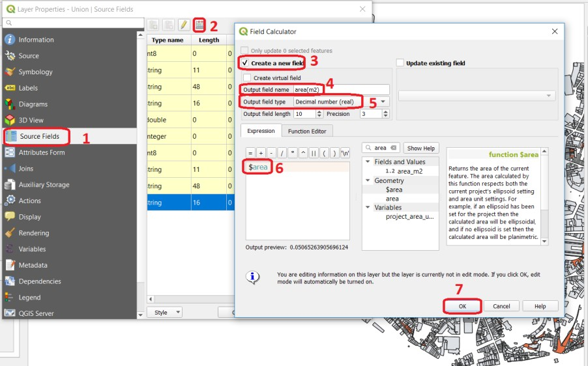
Task: Insert the division operator
Action: point(282,153)
